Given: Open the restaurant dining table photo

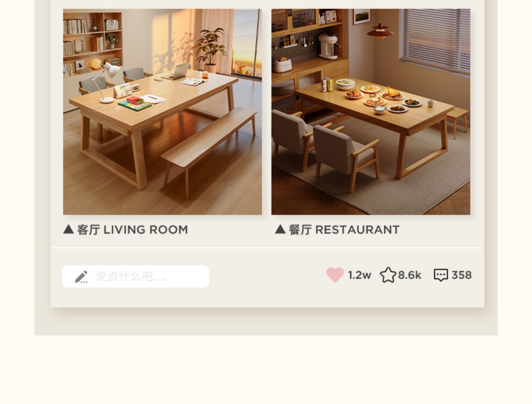Looking at the screenshot, I should tap(371, 112).
